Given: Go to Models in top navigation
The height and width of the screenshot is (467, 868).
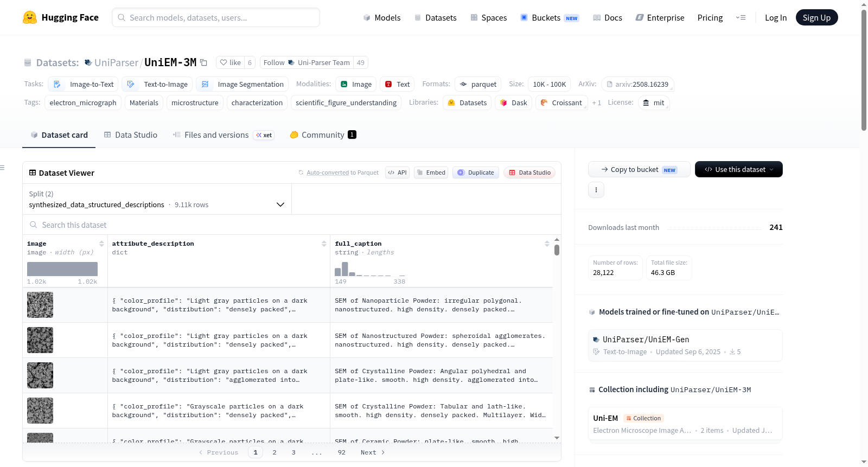Looking at the screenshot, I should click(382, 18).
